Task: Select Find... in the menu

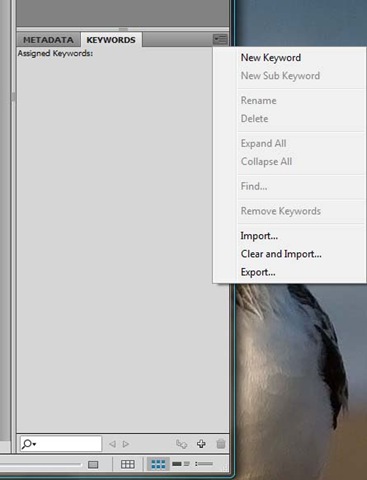Action: (254, 186)
